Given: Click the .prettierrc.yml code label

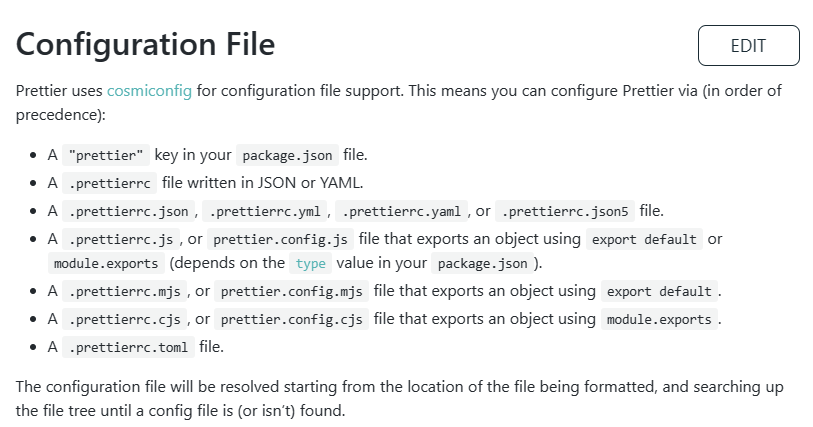Looking at the screenshot, I should point(264,211).
